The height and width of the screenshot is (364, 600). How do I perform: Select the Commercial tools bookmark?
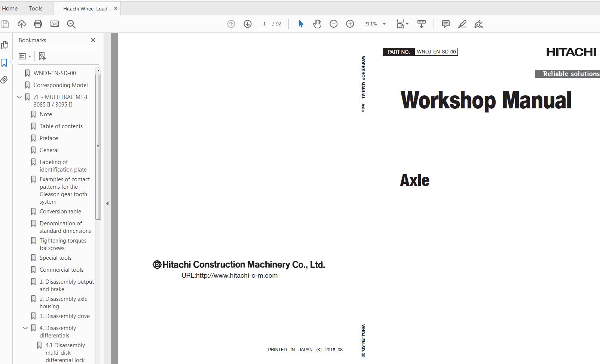tap(61, 270)
